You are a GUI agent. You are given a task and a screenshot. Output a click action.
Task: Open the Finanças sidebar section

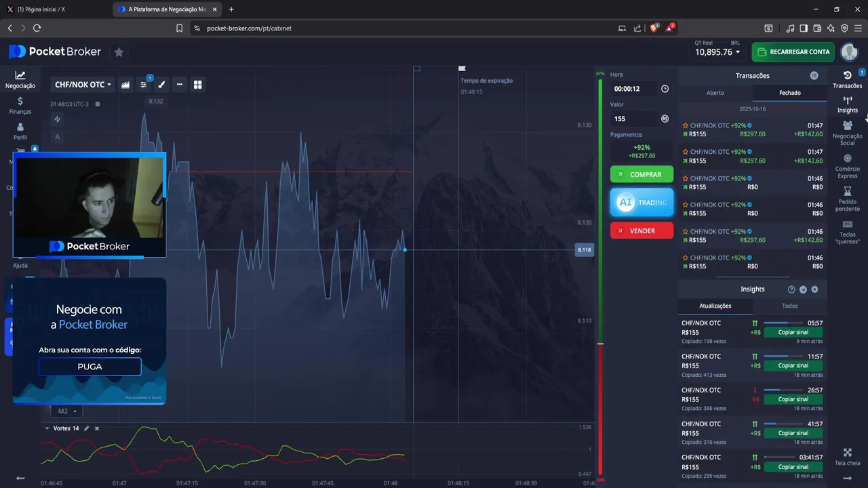click(20, 106)
